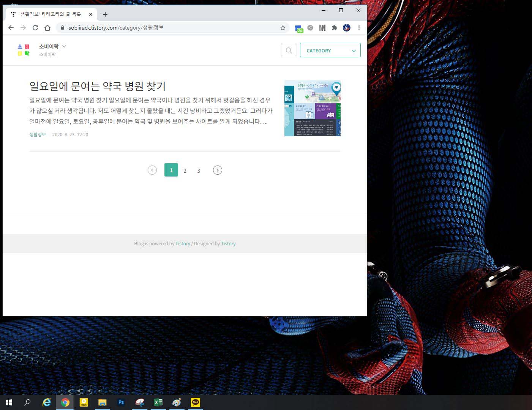The width and height of the screenshot is (532, 410).
Task: Open the powered by Tistory link
Action: [x=183, y=244]
